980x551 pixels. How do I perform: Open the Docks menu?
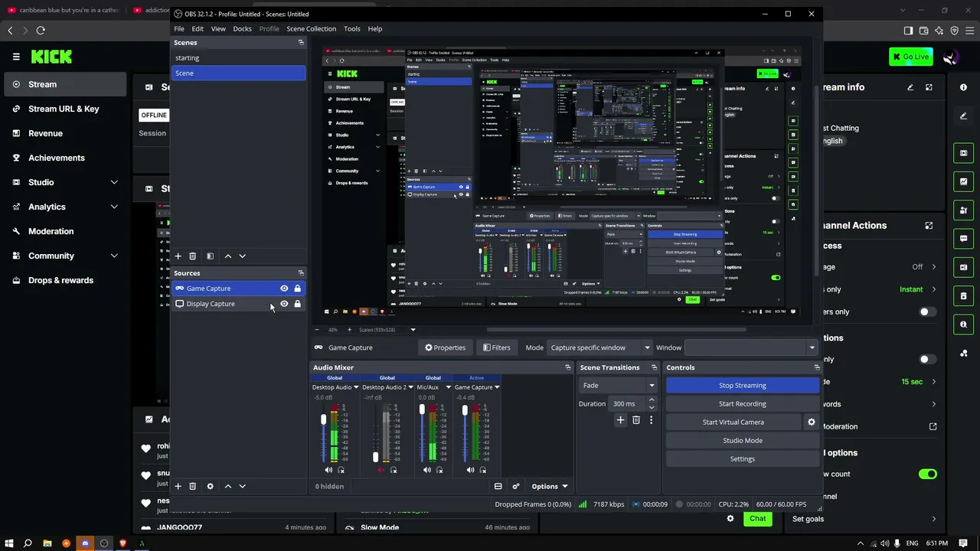click(242, 28)
